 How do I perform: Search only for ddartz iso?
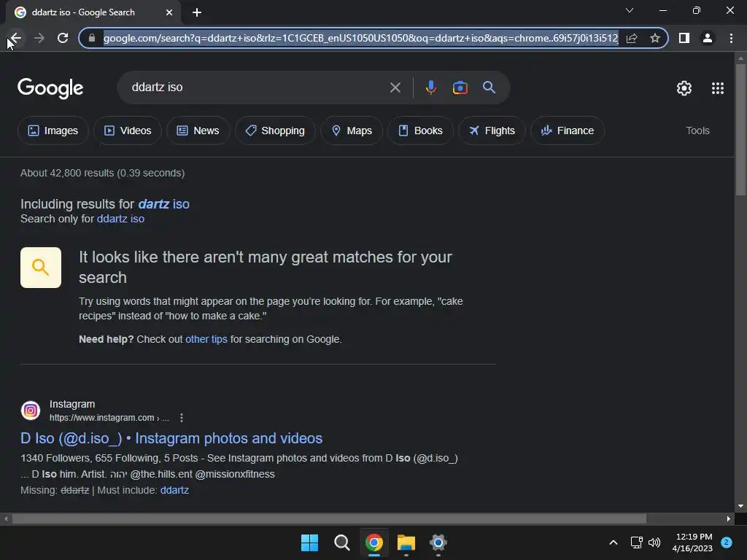pos(120,219)
